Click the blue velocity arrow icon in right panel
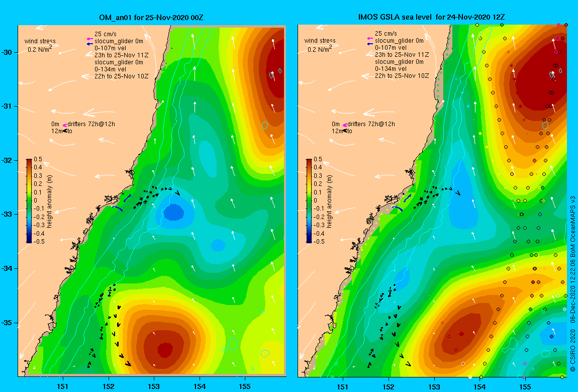The height and width of the screenshot is (392, 578). pyautogui.click(x=370, y=44)
